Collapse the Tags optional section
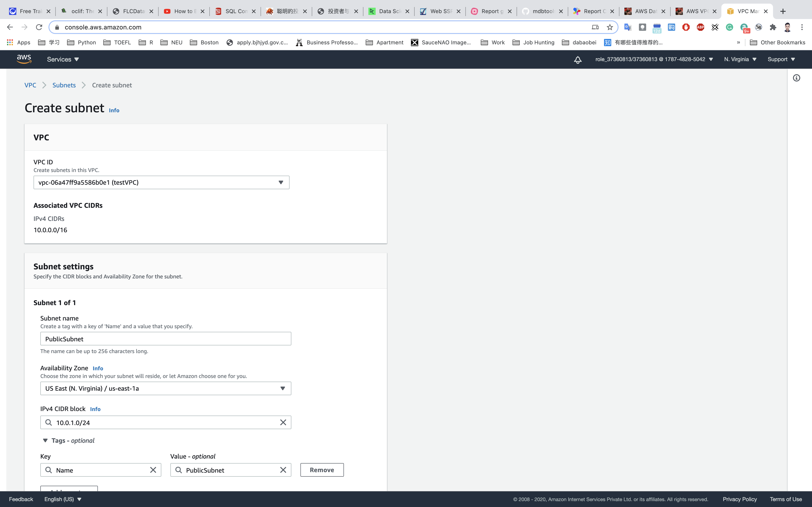Viewport: 812px width, 507px height. (45, 440)
